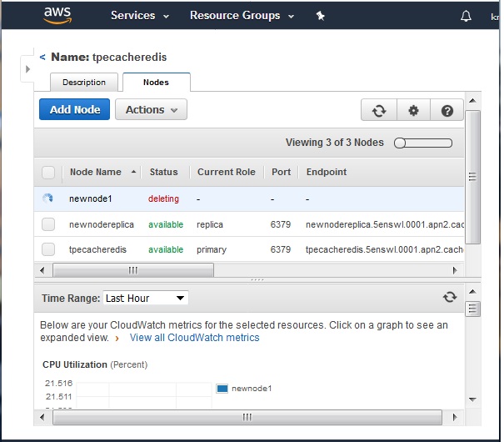The height and width of the screenshot is (442, 504).
Task: Open the notifications bell icon
Action: (466, 16)
